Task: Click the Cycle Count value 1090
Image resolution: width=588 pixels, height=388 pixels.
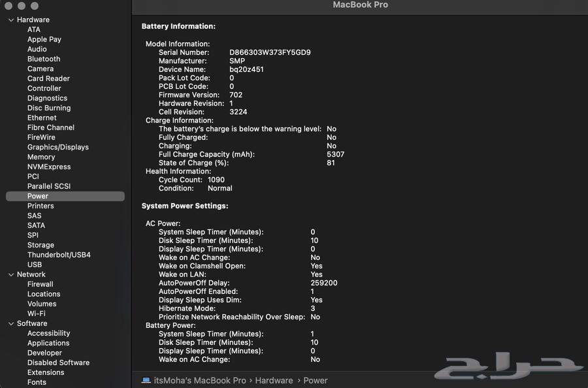Action: click(216, 180)
